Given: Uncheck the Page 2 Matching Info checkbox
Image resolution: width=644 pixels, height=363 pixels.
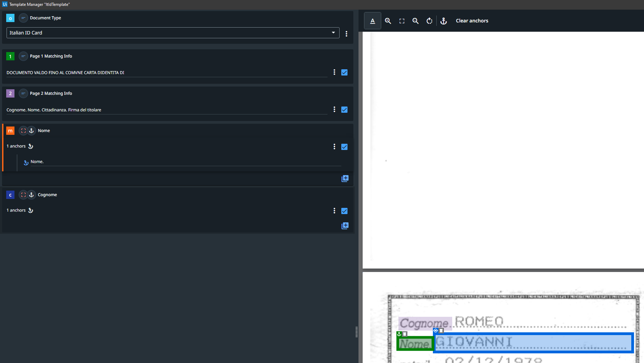Looking at the screenshot, I should 344,110.
